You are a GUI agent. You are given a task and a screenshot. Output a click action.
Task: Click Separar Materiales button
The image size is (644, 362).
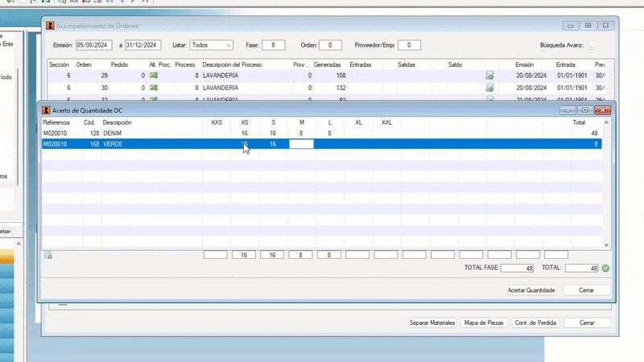tap(432, 323)
